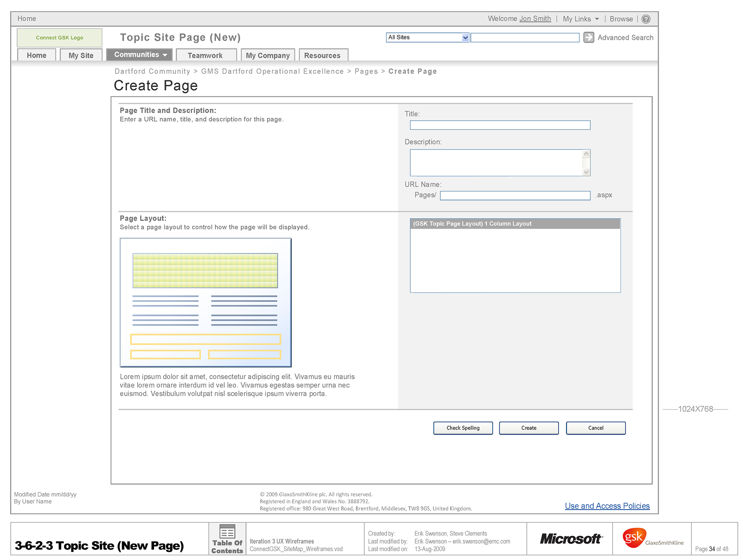Click the Check Spelling button
The height and width of the screenshot is (560, 743).
[x=463, y=428]
